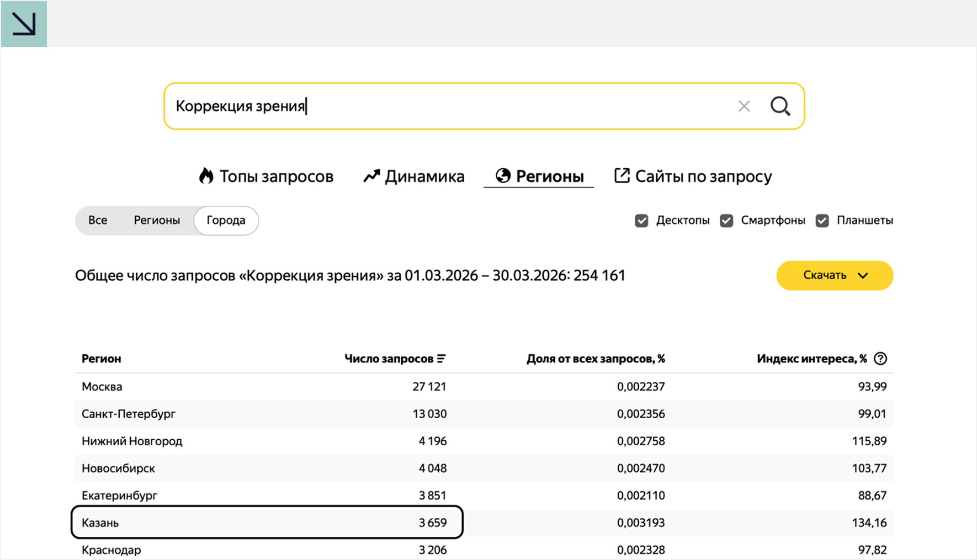Click the Города filter button

(226, 220)
